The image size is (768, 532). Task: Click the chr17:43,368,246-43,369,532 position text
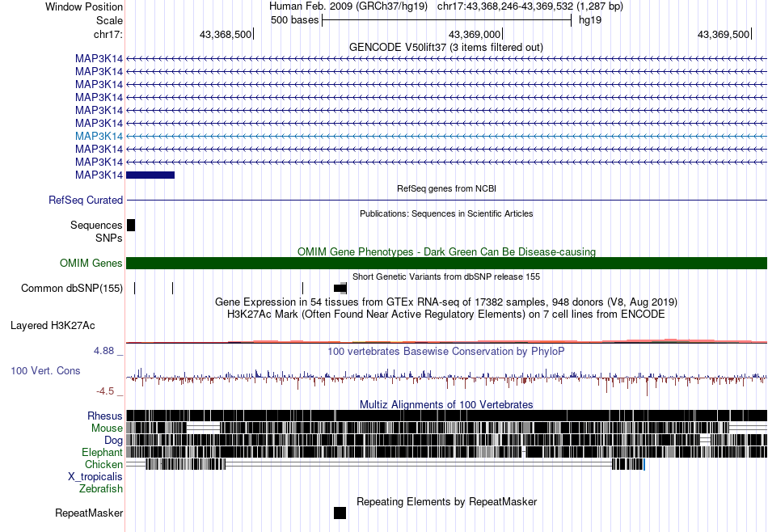tap(530, 6)
